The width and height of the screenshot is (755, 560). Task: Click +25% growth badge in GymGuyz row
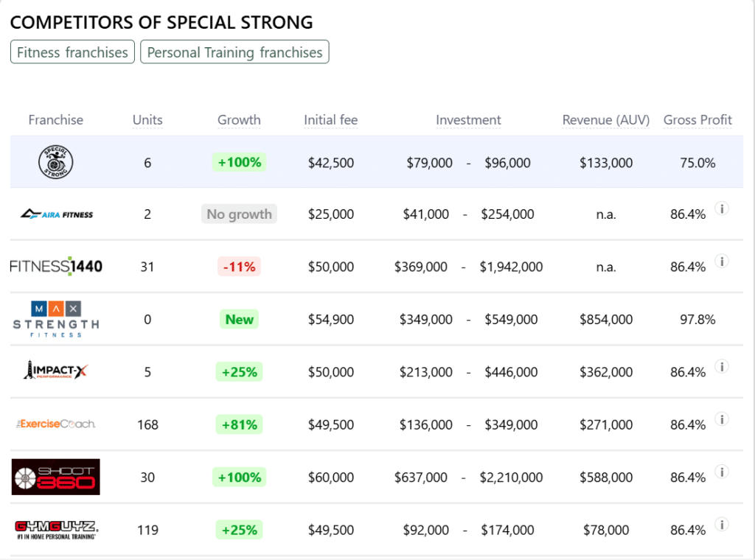(x=240, y=530)
